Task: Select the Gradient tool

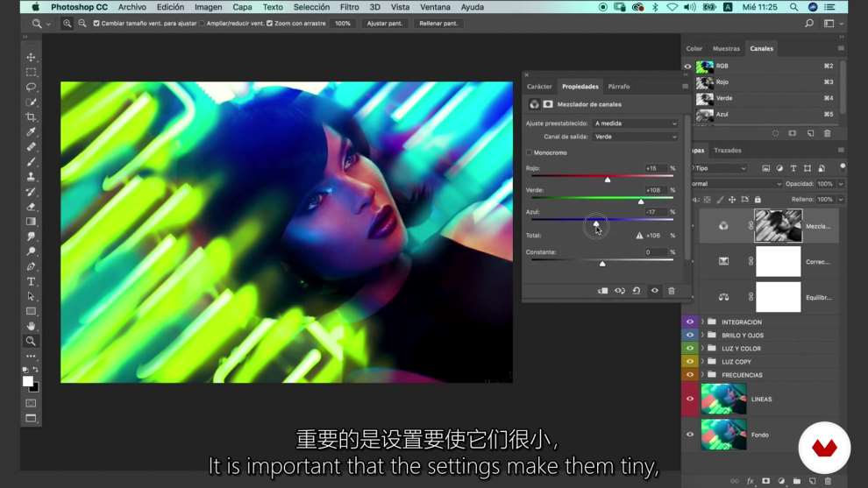Action: [x=31, y=222]
